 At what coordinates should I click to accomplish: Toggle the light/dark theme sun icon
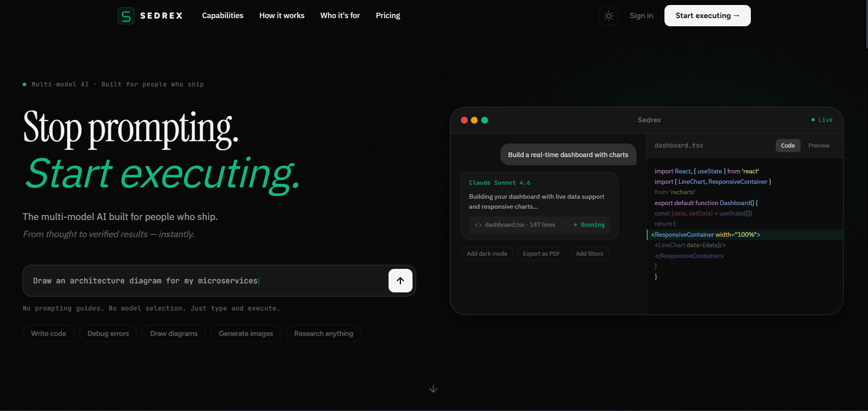click(x=609, y=16)
